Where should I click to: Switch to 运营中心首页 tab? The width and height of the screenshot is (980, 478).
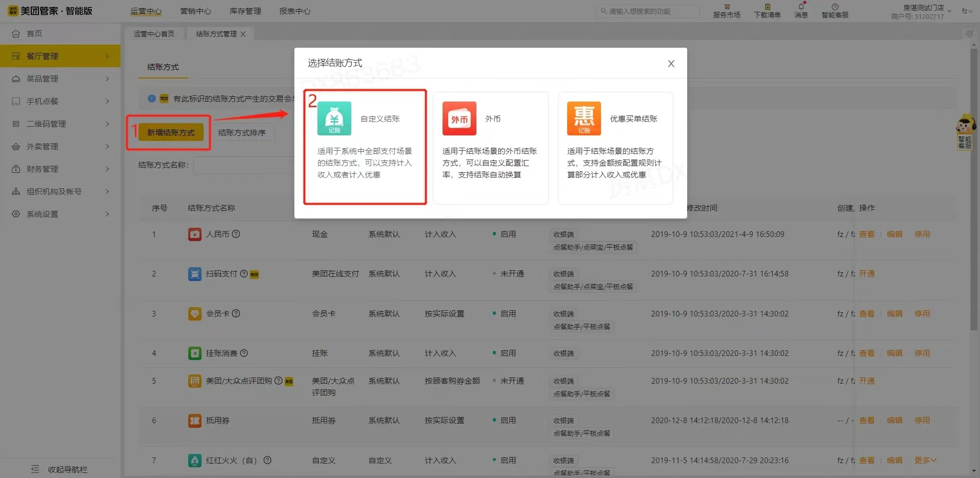point(154,34)
